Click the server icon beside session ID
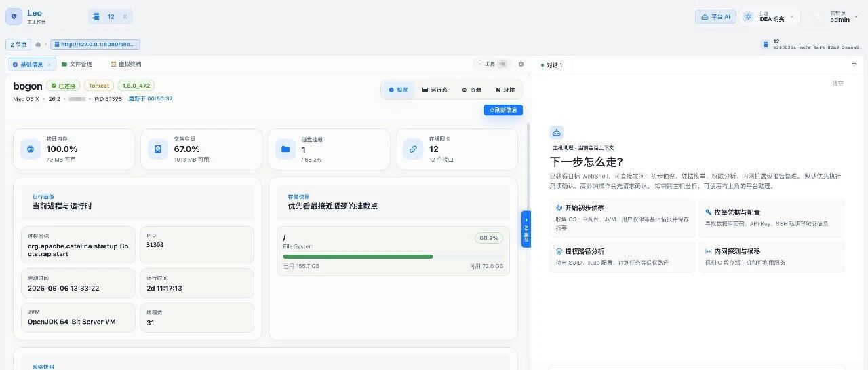 [766, 45]
